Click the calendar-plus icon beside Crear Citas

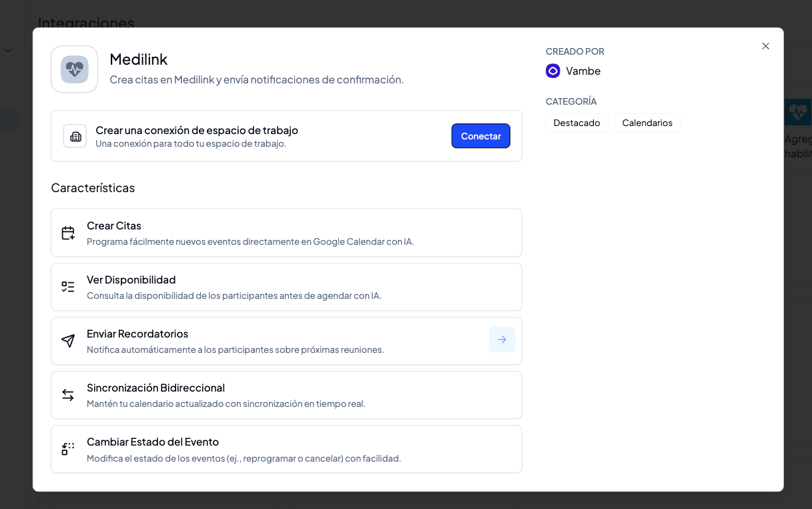(x=68, y=233)
